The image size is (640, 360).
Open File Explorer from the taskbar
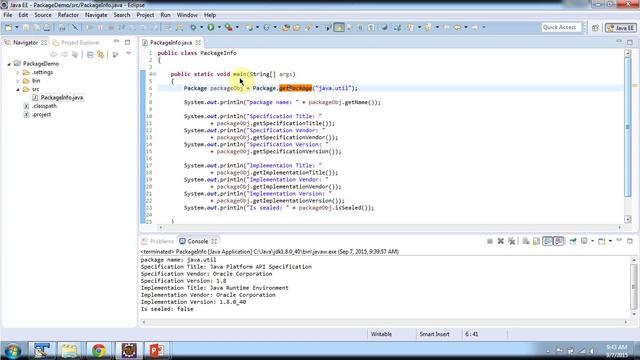click(x=69, y=350)
